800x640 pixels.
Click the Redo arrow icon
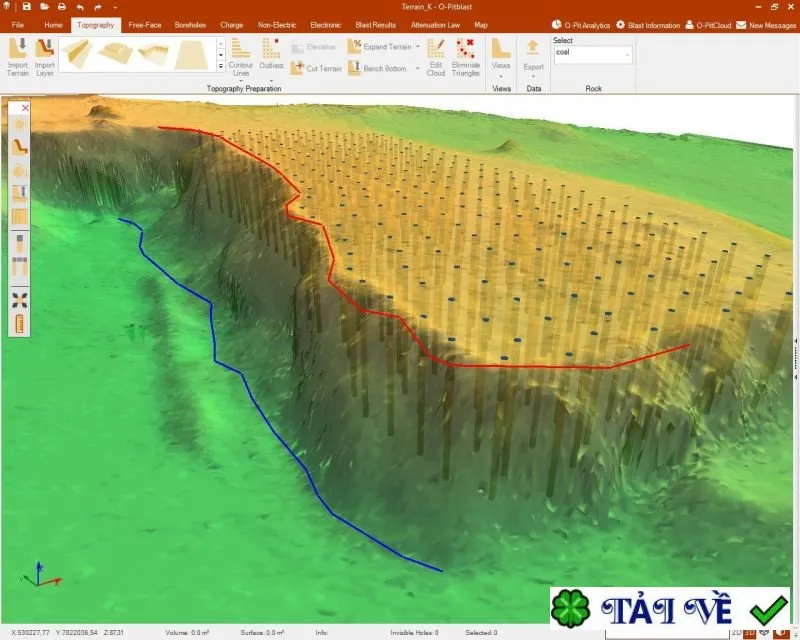coord(98,7)
